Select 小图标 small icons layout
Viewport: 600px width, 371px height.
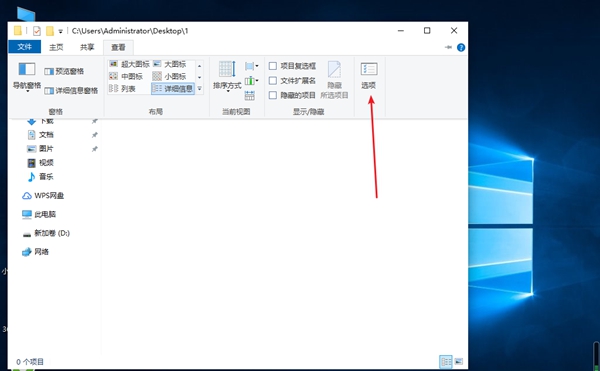[x=170, y=76]
